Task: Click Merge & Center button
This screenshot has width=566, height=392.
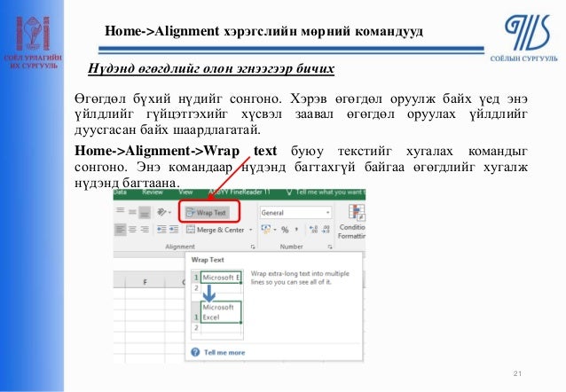Action: point(216,230)
